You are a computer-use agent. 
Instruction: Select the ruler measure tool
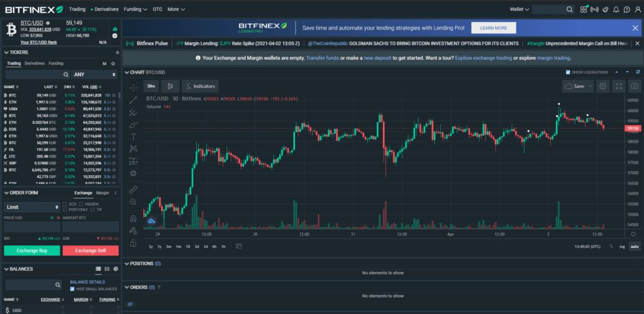133,189
